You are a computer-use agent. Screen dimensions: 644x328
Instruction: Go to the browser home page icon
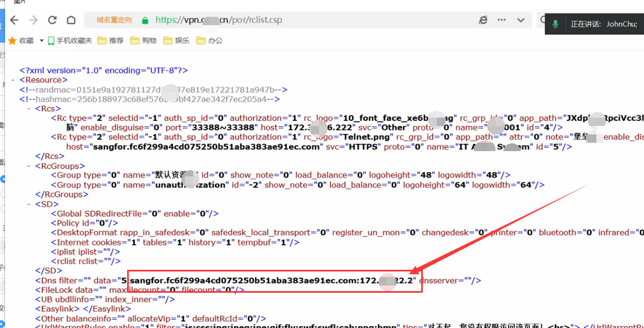tap(71, 20)
